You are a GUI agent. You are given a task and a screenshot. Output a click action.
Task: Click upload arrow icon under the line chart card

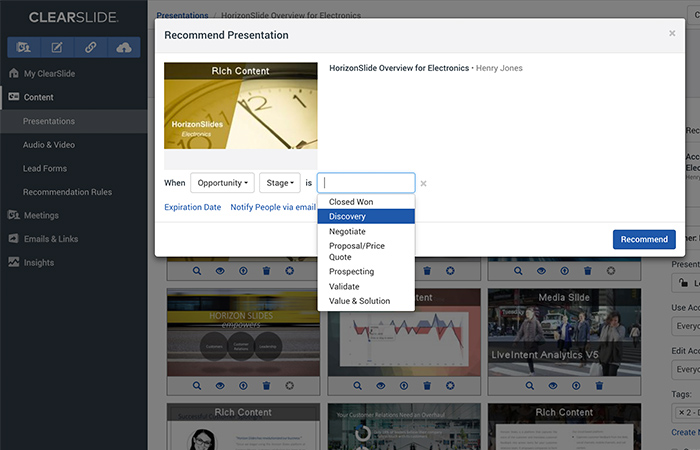click(x=404, y=386)
